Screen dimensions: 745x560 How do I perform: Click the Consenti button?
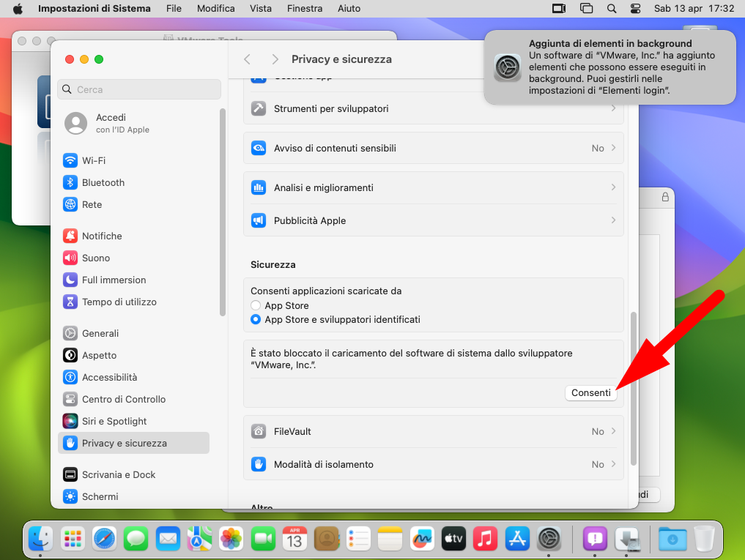(x=590, y=393)
